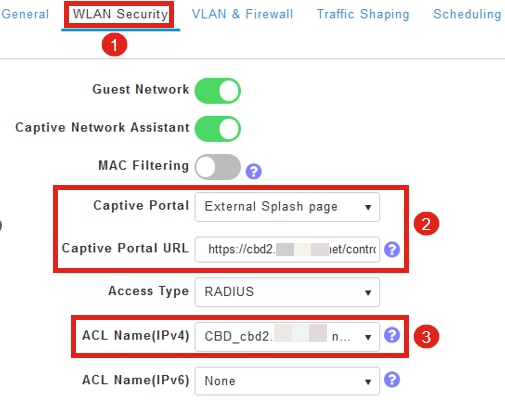Click the red step 3 marker
Image resolution: width=505 pixels, height=405 pixels.
(x=426, y=336)
